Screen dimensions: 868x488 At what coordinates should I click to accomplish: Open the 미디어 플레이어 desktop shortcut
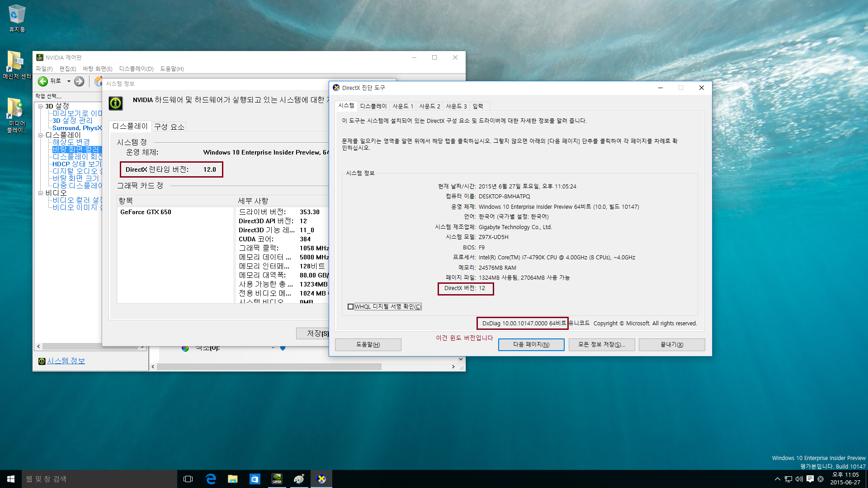coord(17,115)
